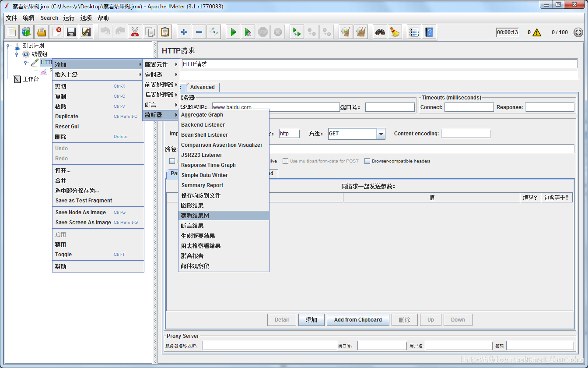The height and width of the screenshot is (368, 588).
Task: Click the 添加 parameter button
Action: [311, 320]
